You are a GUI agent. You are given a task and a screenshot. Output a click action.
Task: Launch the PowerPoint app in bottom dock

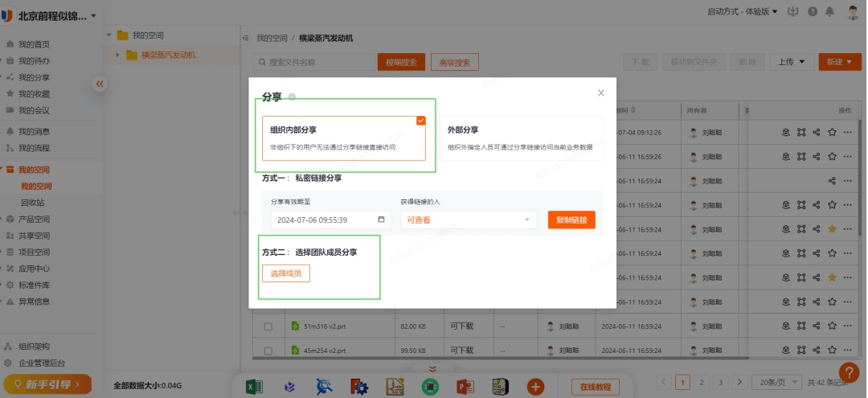pos(465,387)
